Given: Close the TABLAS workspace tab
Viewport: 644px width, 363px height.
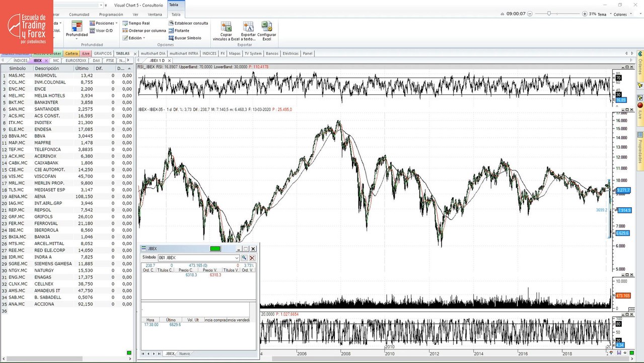Looking at the screenshot, I should pos(135,53).
